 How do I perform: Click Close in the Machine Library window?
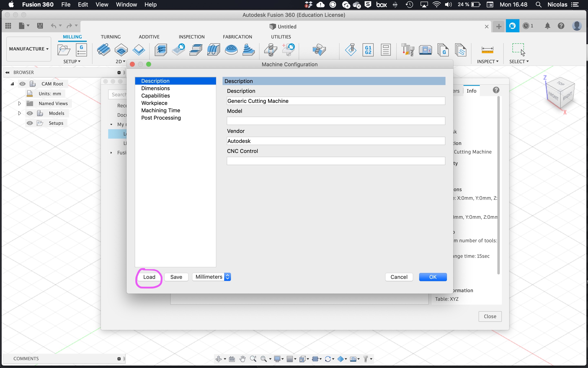coord(490,316)
